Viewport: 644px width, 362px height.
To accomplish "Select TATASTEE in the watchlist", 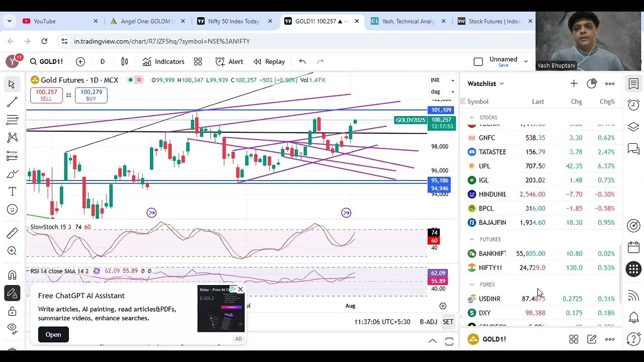I will [x=541, y=152].
